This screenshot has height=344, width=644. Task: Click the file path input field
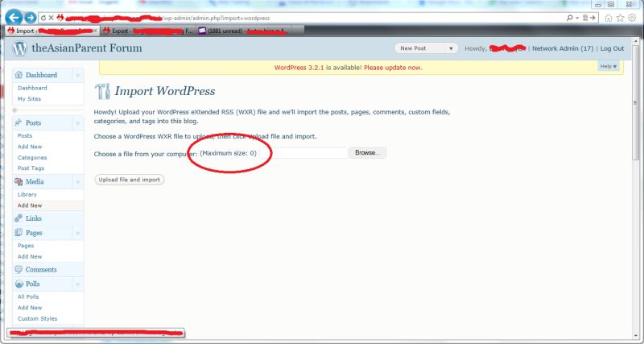pos(304,152)
